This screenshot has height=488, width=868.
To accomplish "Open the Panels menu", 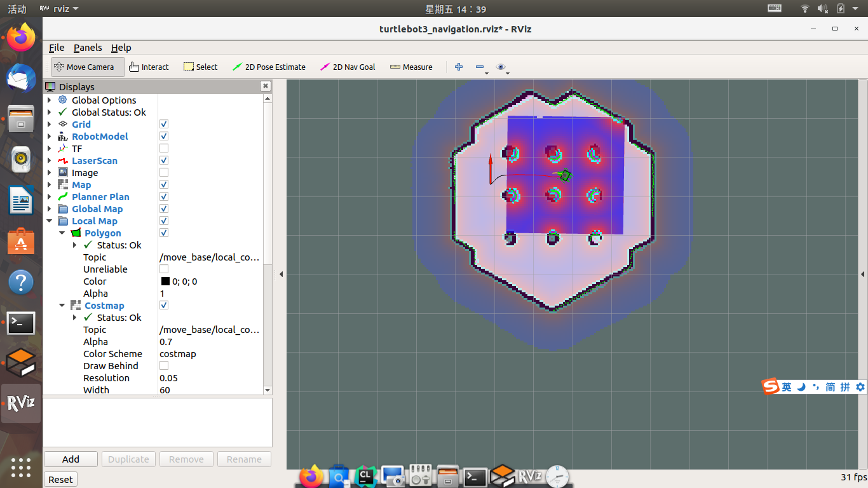I will point(88,47).
